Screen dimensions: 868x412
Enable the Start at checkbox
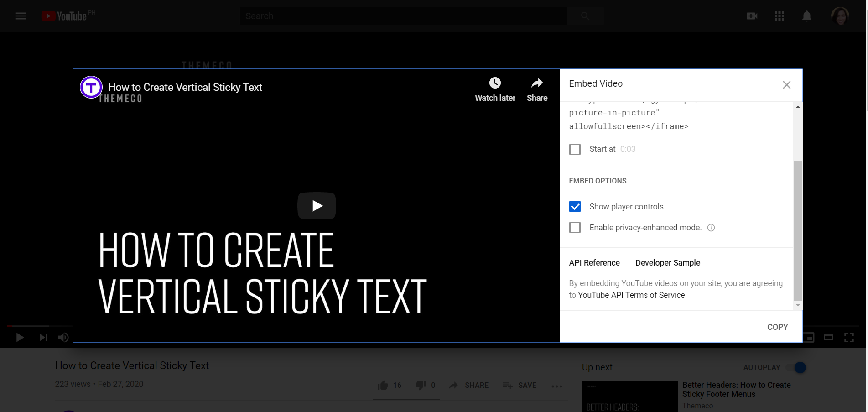coord(575,149)
